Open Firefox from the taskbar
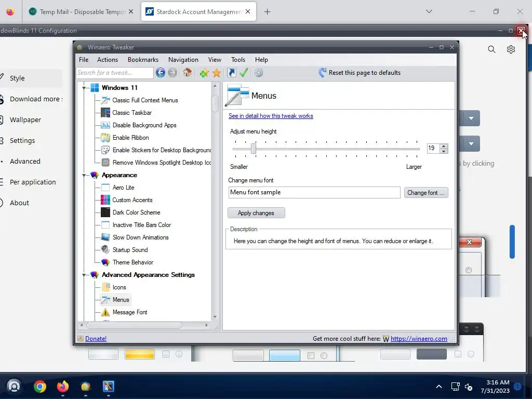This screenshot has height=399, width=532. 63,387
